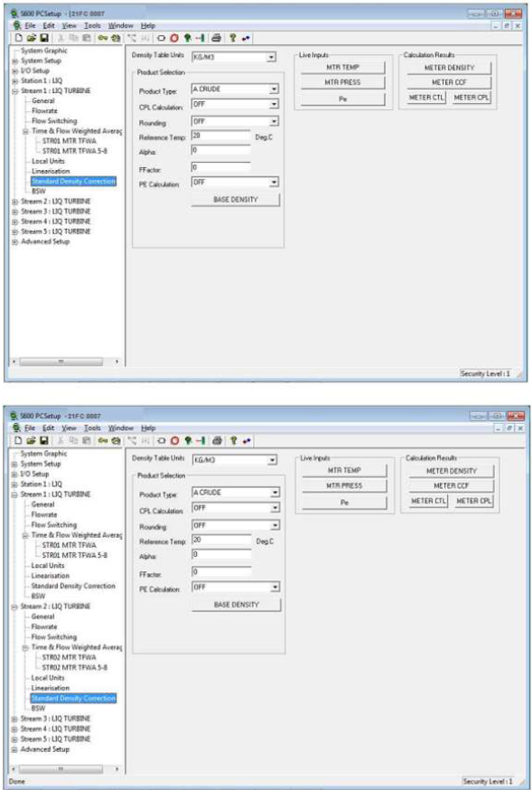The image size is (532, 790).
Task: Click the question mark Help icon in upper toolbar
Action: (x=232, y=38)
